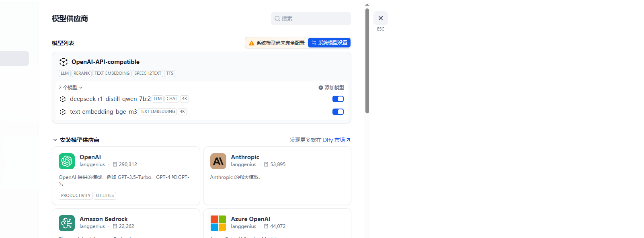Select the Amazon Bedrock card title
This screenshot has width=644, height=238.
[104, 219]
